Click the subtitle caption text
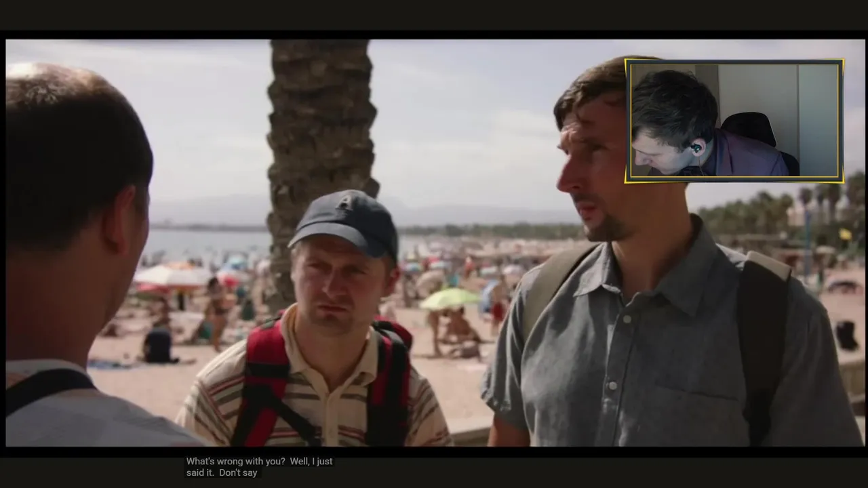 pos(259,467)
